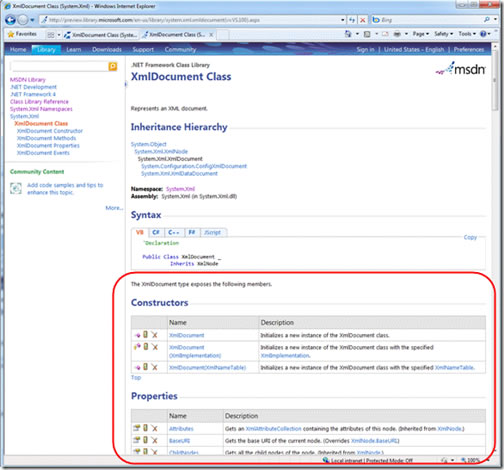
Task: Open a new blank browser tab
Action: [223, 35]
